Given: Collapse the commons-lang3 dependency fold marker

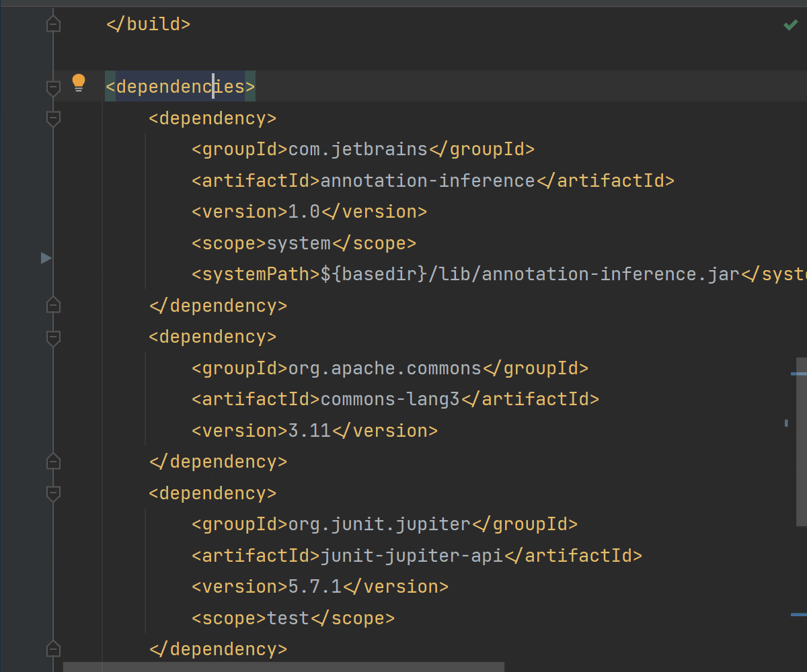Looking at the screenshot, I should point(52,338).
